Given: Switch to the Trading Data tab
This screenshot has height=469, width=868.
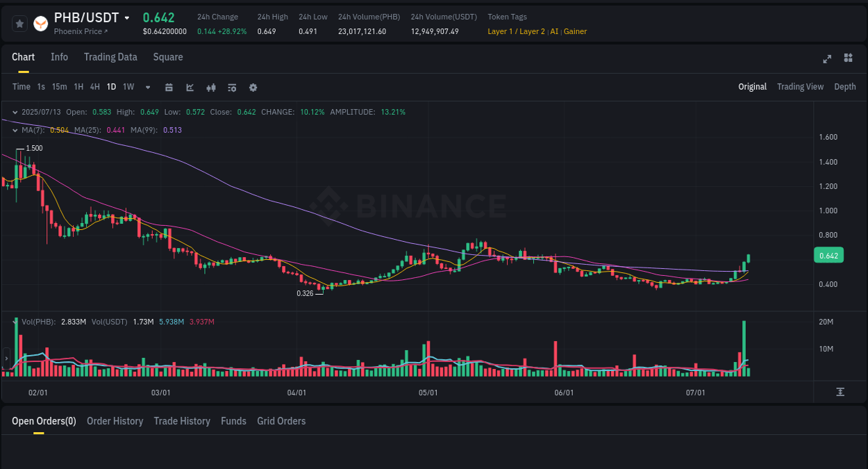Looking at the screenshot, I should (110, 57).
